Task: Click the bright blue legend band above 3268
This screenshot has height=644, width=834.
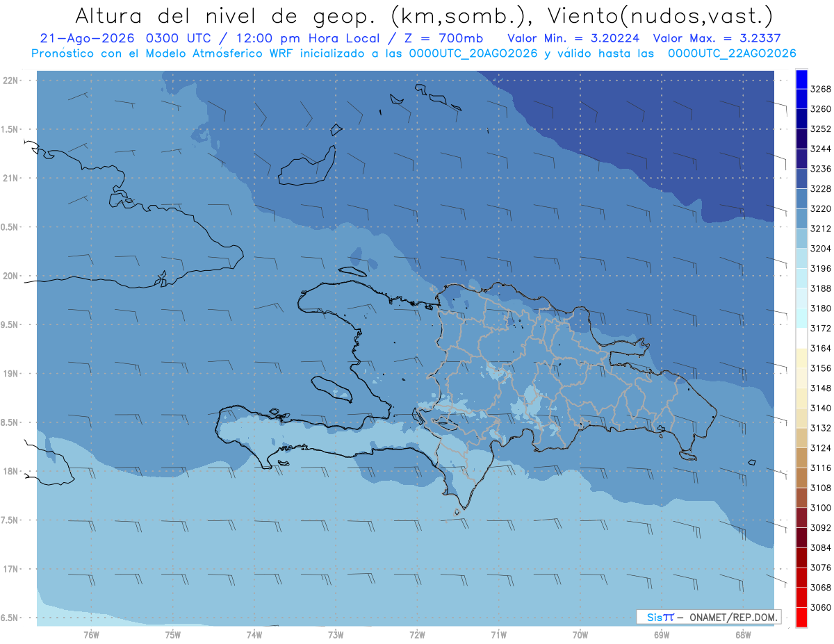Action: (x=801, y=79)
